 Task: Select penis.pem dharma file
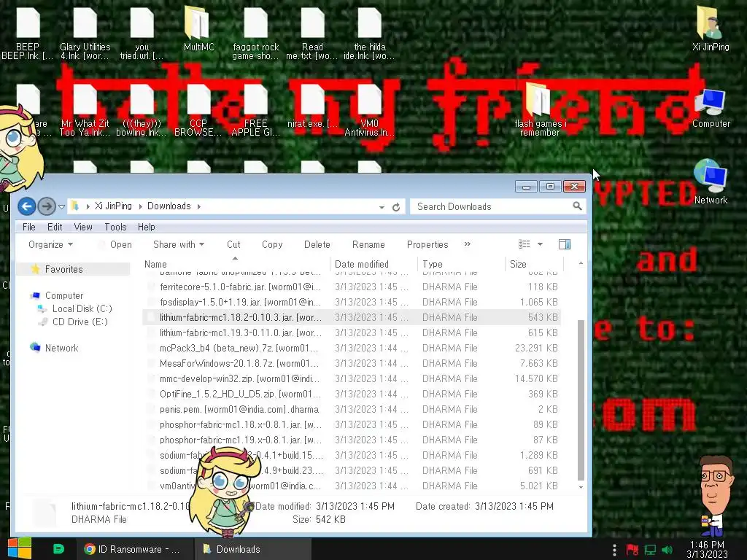tap(352, 409)
